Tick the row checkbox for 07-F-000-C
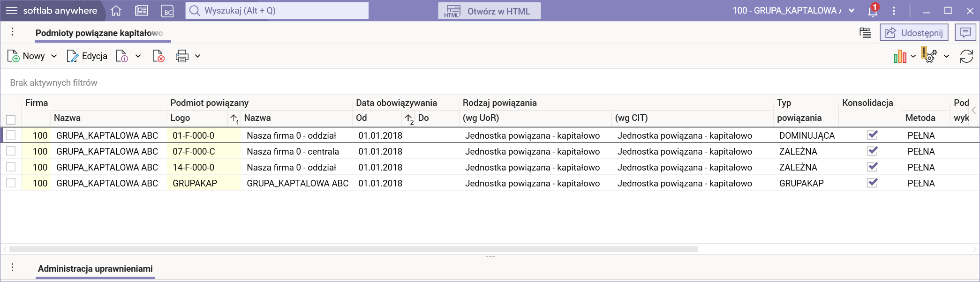 (11, 151)
